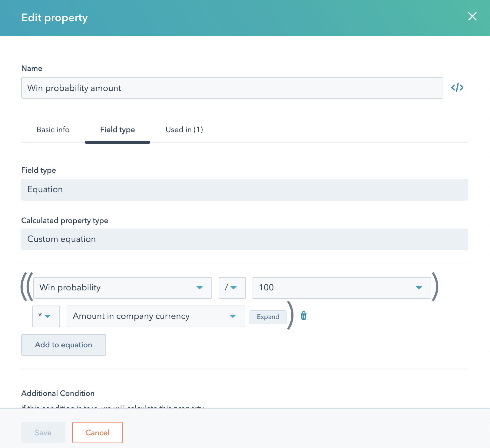Cancel editing the property

coord(97,433)
